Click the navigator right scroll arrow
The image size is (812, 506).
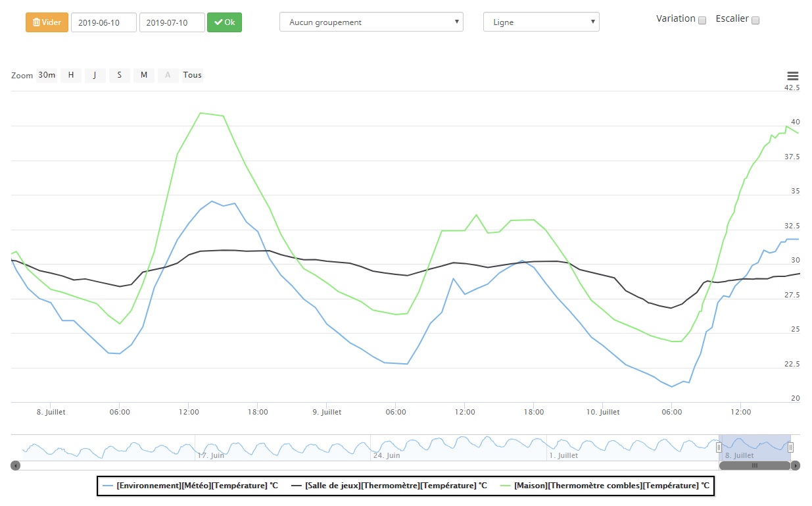[796, 465]
